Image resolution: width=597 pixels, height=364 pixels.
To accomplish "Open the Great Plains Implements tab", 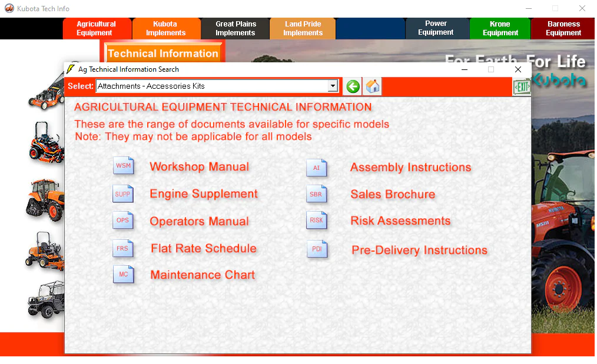I will tap(236, 28).
